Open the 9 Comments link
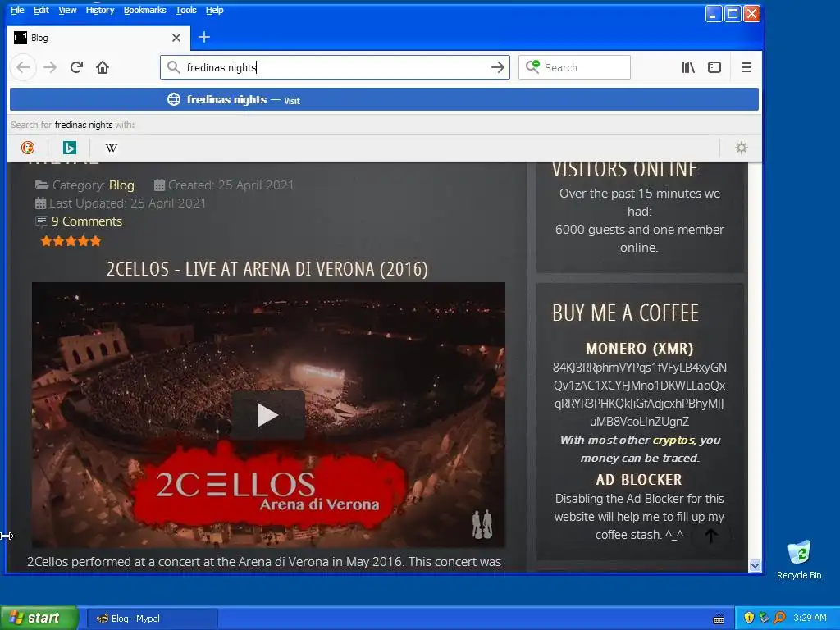Viewport: 840px width, 630px height. 87,221
